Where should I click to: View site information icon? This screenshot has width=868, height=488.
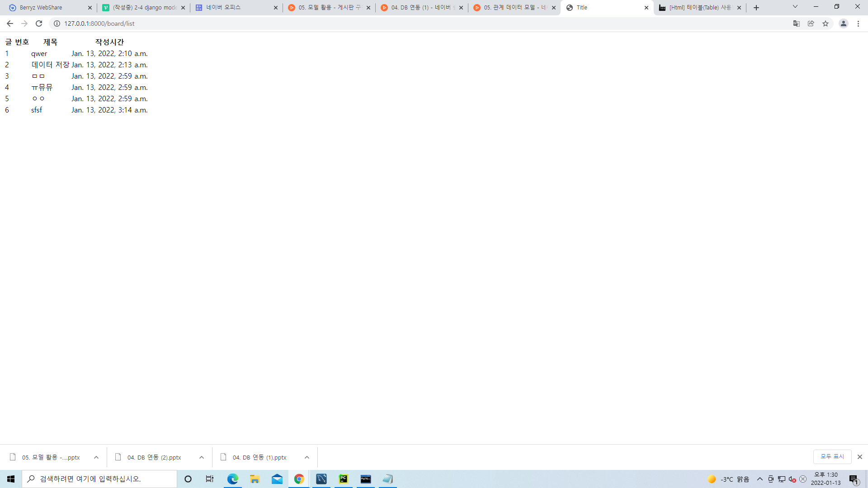(x=57, y=23)
